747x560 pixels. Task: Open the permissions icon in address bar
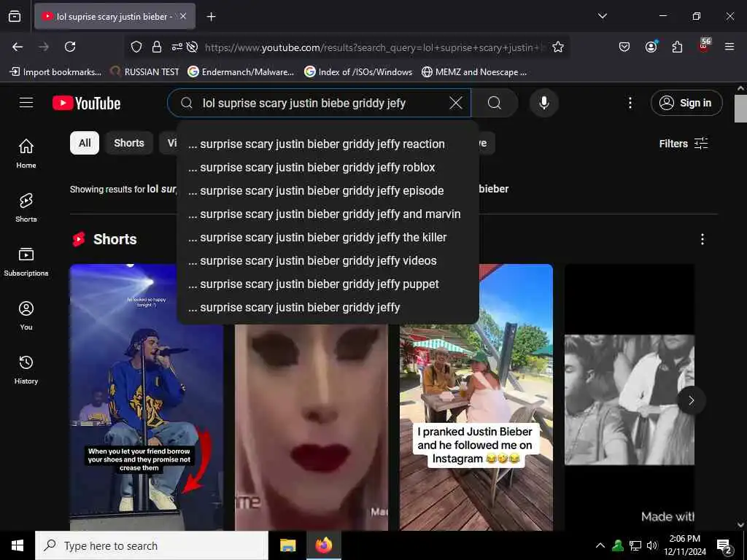pos(177,47)
